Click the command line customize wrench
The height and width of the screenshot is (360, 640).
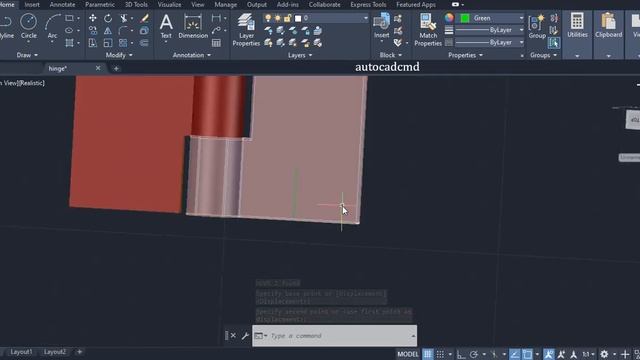click(x=245, y=336)
